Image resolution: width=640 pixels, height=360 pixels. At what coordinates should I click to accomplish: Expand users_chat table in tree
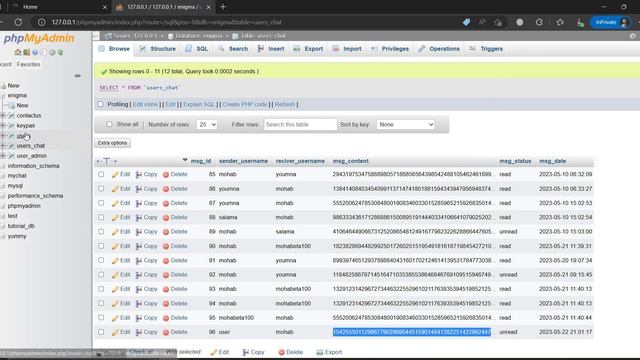click(3, 146)
